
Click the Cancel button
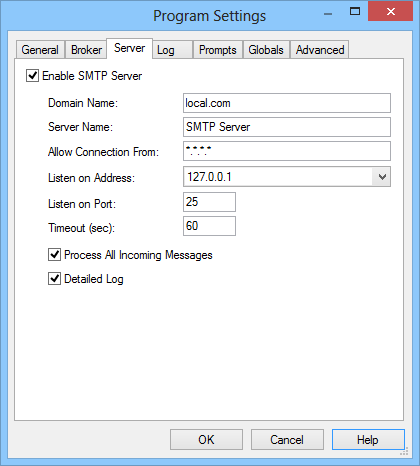(x=287, y=440)
